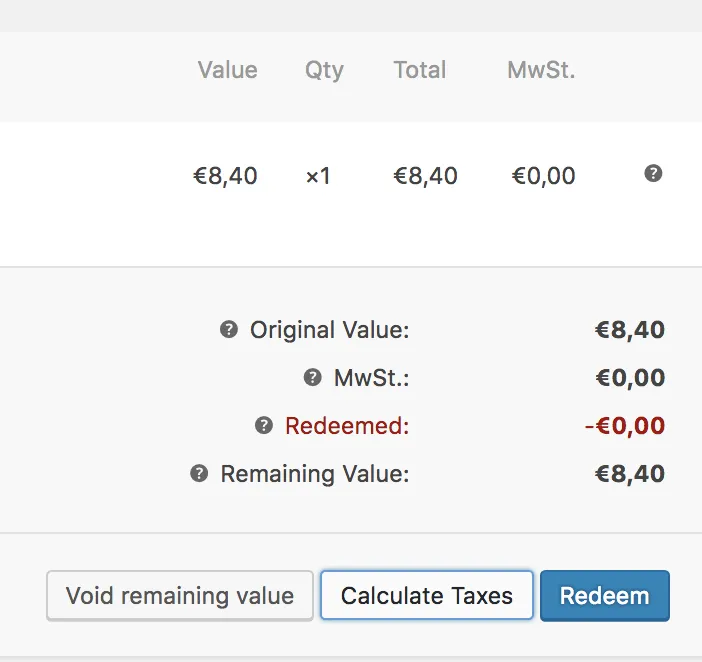Click the red Redeemed amount -€0,00
This screenshot has height=662, width=702.
pos(625,426)
